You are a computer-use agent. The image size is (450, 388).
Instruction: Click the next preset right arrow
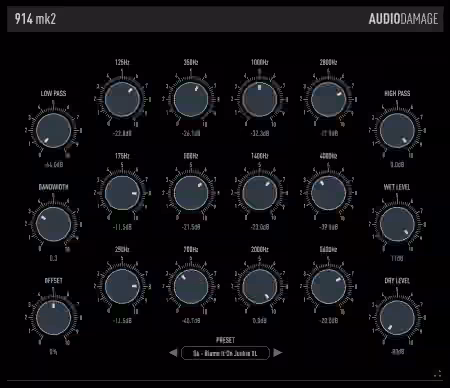pyautogui.click(x=277, y=353)
